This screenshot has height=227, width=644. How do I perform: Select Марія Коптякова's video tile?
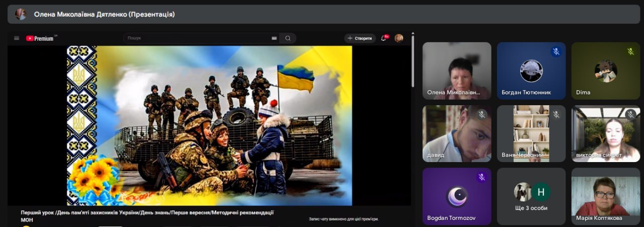pos(605,196)
